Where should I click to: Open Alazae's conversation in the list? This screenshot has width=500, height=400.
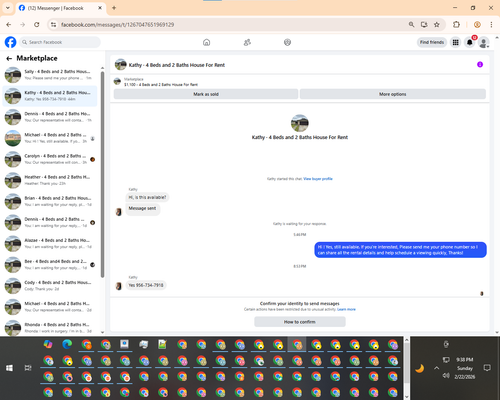[50, 243]
